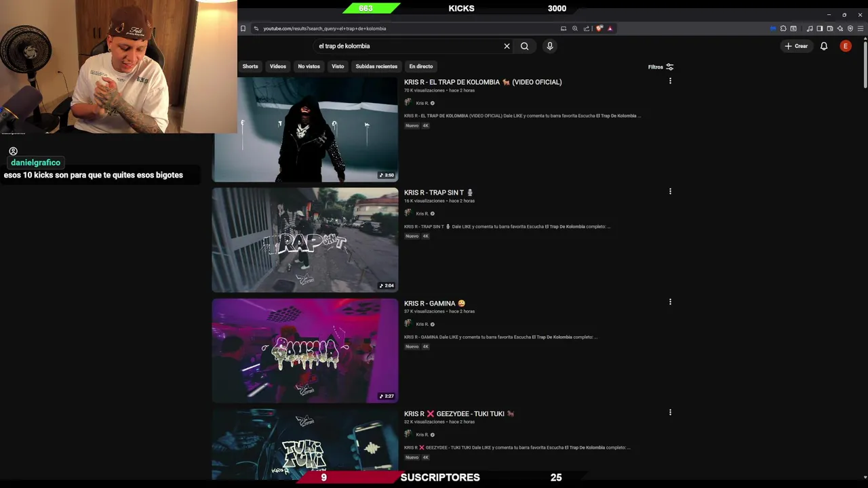Play the EL TRAP DE KOLOMBIA video thumbnail
The width and height of the screenshot is (868, 488).
coord(305,129)
